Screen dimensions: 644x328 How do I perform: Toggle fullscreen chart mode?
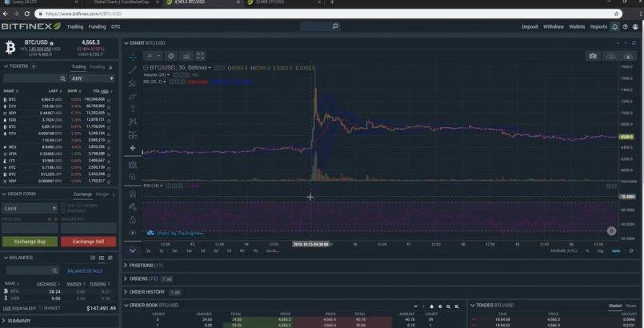point(200,56)
